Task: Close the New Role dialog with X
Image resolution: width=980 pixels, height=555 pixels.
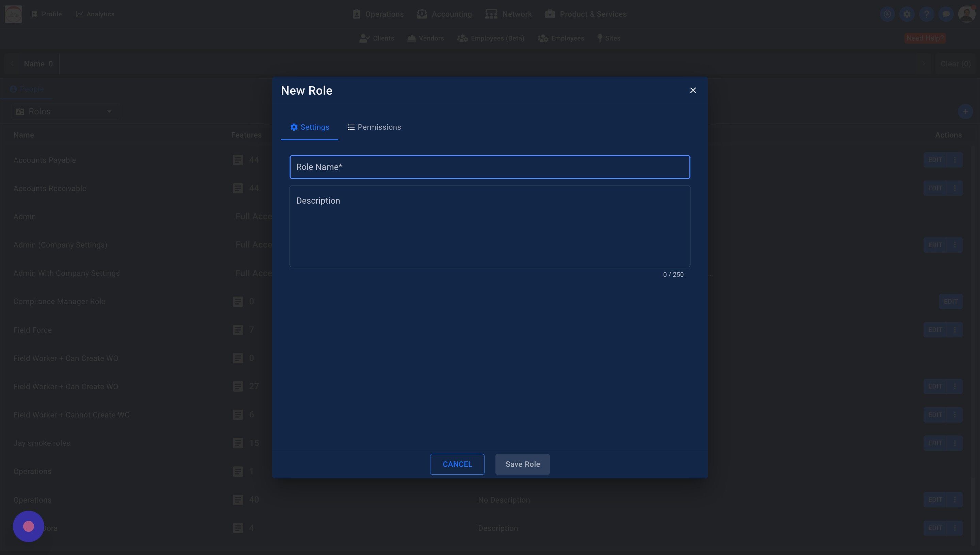Action: pyautogui.click(x=693, y=90)
